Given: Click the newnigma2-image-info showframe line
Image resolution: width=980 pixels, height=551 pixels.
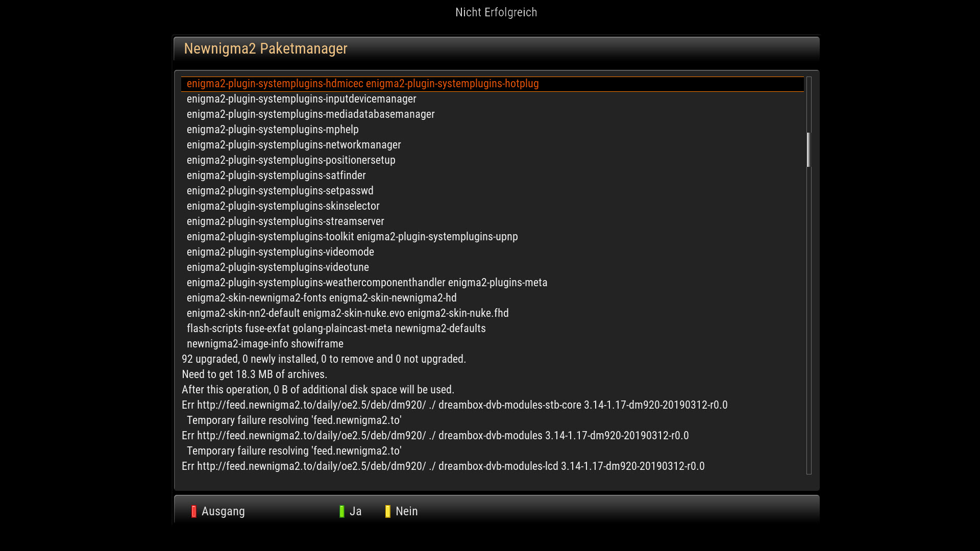Looking at the screenshot, I should (x=265, y=344).
